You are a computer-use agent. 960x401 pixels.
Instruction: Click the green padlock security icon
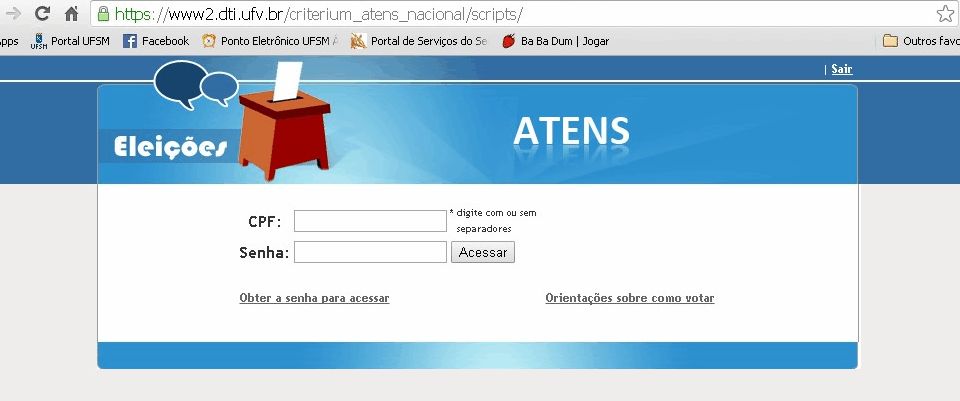[103, 15]
